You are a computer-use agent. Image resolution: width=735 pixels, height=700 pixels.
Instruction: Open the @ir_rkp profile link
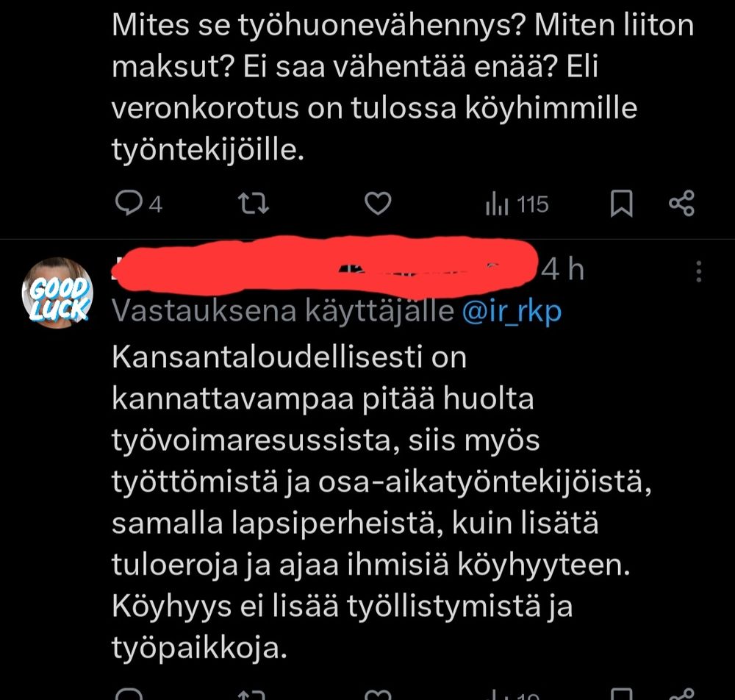(x=512, y=311)
